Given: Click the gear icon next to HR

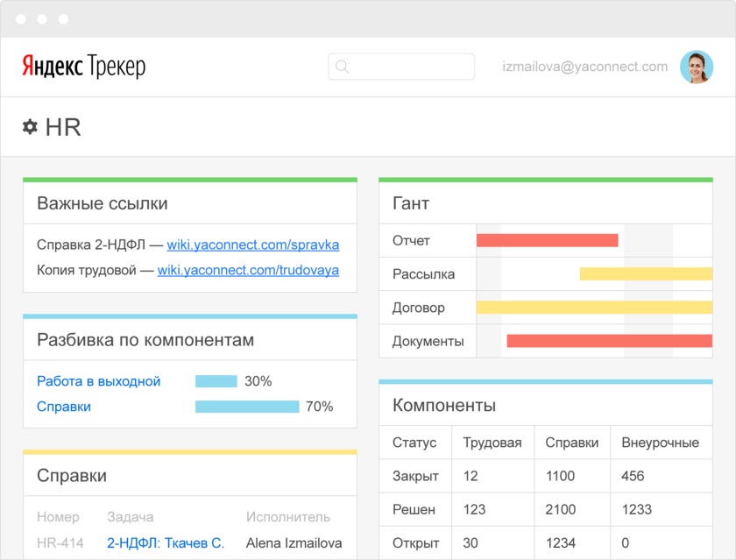Looking at the screenshot, I should pyautogui.click(x=30, y=127).
